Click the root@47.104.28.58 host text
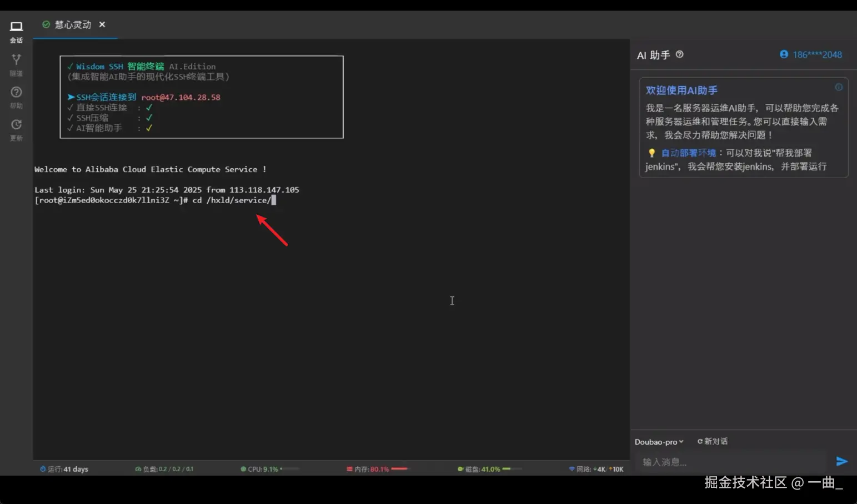Screen dimensions: 857x504 tap(181, 97)
